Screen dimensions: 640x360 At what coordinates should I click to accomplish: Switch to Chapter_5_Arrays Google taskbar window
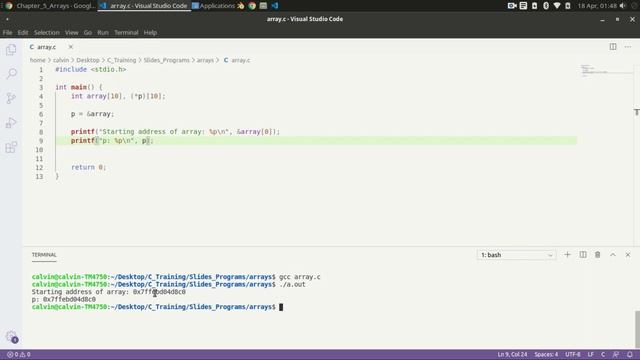pos(51,6)
